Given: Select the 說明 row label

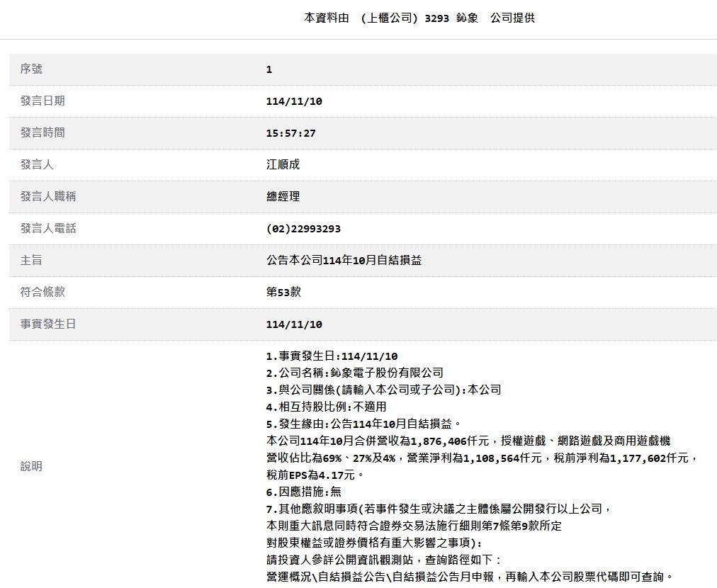Looking at the screenshot, I should 31,466.
